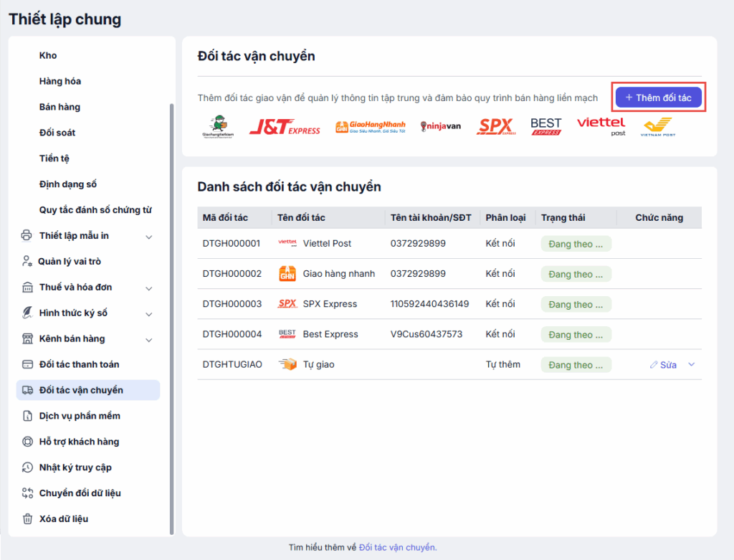The width and height of the screenshot is (734, 560).
Task: Click the Viettel Post status badge
Action: 576,244
